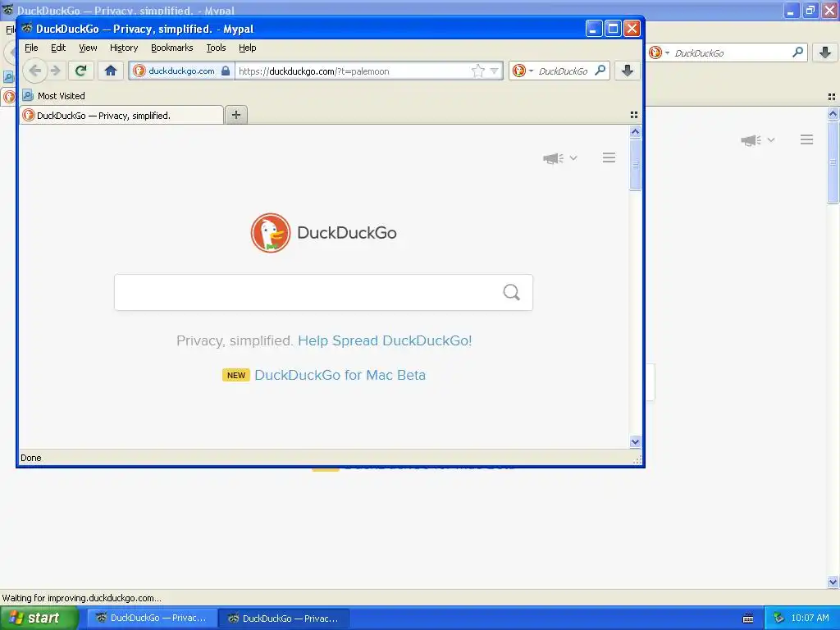This screenshot has width=840, height=630.
Task: Click front window scrollbar thumb
Action: tap(636, 164)
